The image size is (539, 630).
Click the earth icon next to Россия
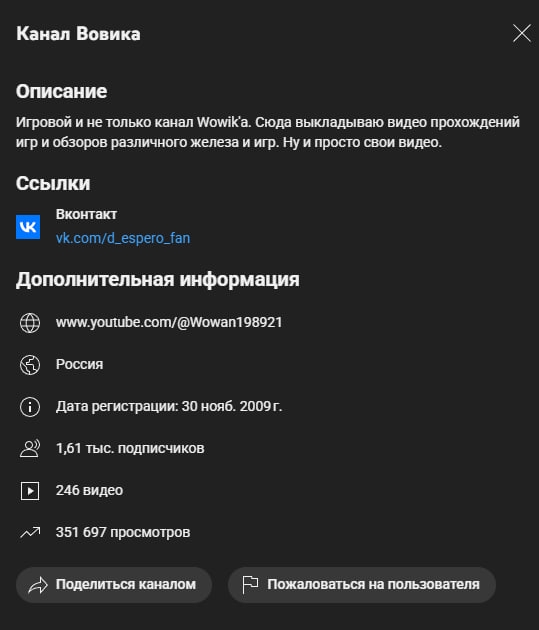(x=30, y=365)
